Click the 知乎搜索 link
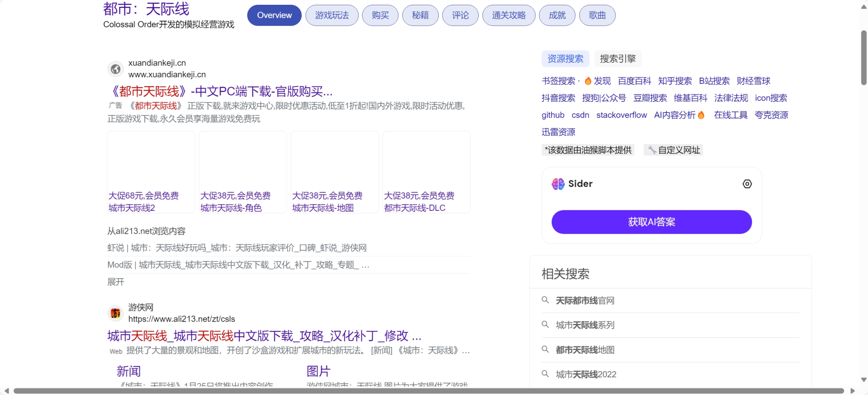The image size is (868, 395). point(675,81)
